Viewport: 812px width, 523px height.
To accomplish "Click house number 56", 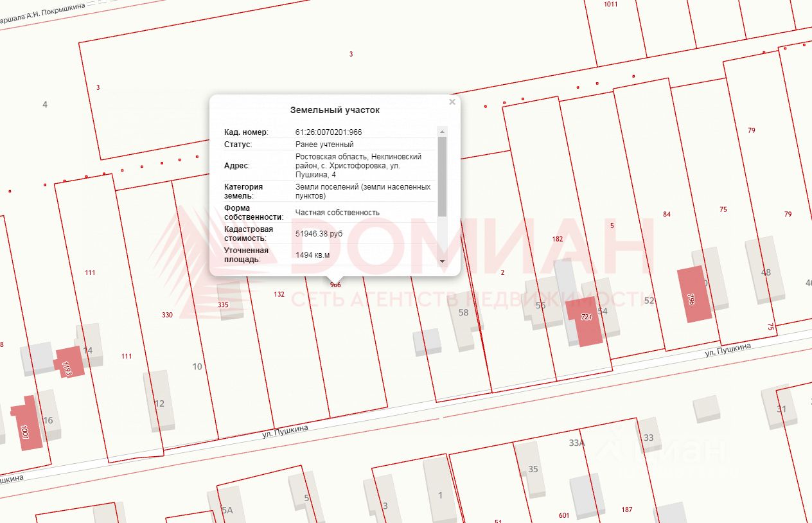I will click(x=540, y=306).
